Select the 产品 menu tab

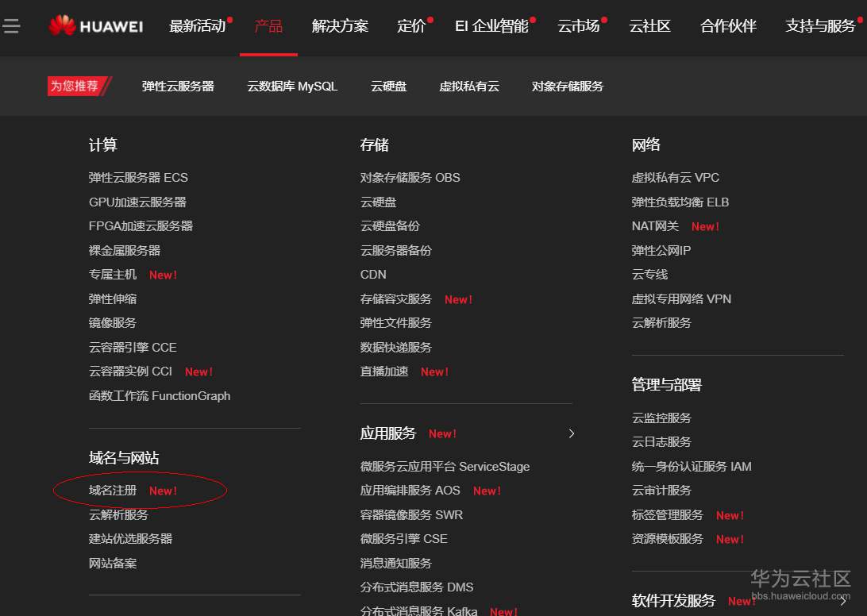click(x=268, y=26)
